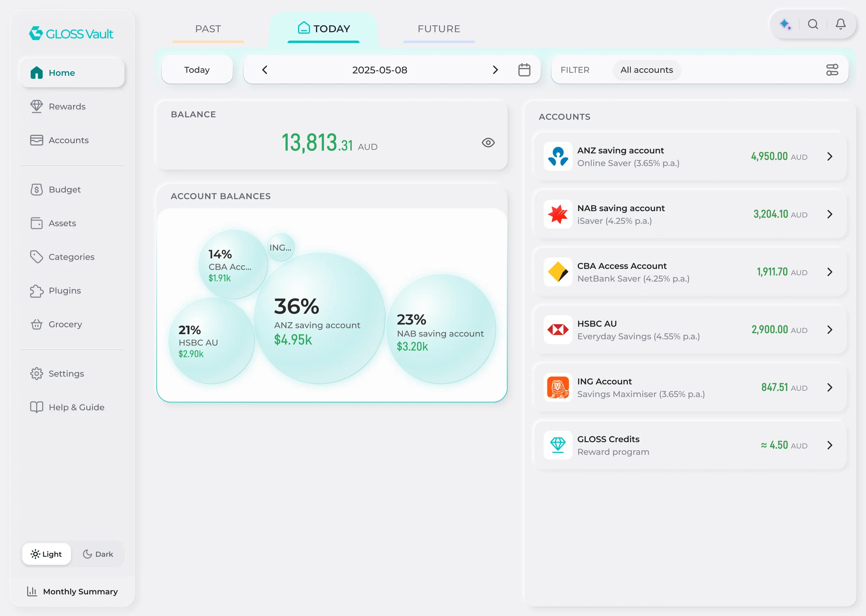
Task: Click the 23% NAB saving account bubble
Action: click(441, 329)
